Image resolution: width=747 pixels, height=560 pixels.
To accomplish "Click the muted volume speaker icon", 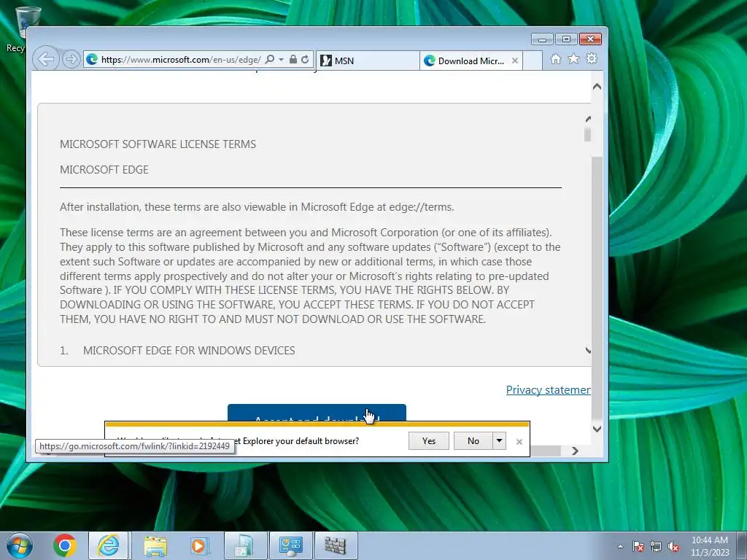I will click(x=673, y=547).
